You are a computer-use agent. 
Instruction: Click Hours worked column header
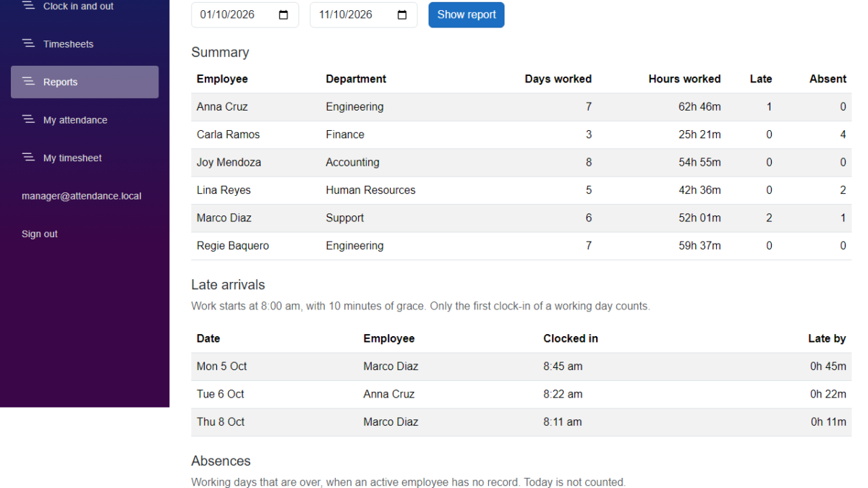[x=684, y=79]
